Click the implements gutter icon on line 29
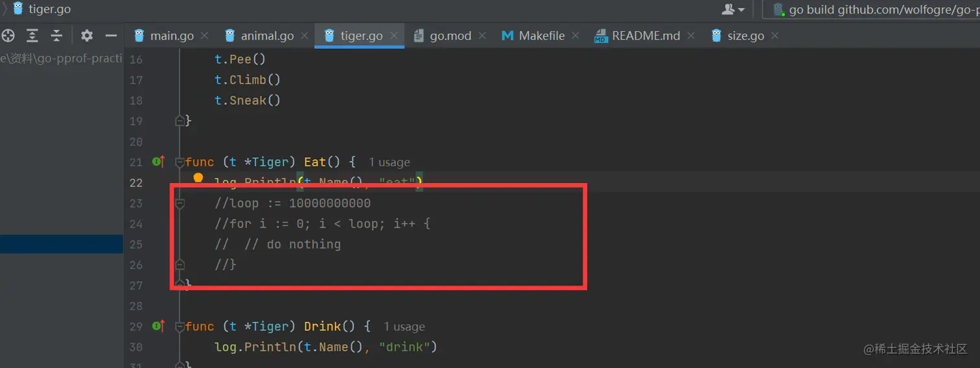This screenshot has width=980, height=368. click(x=158, y=326)
